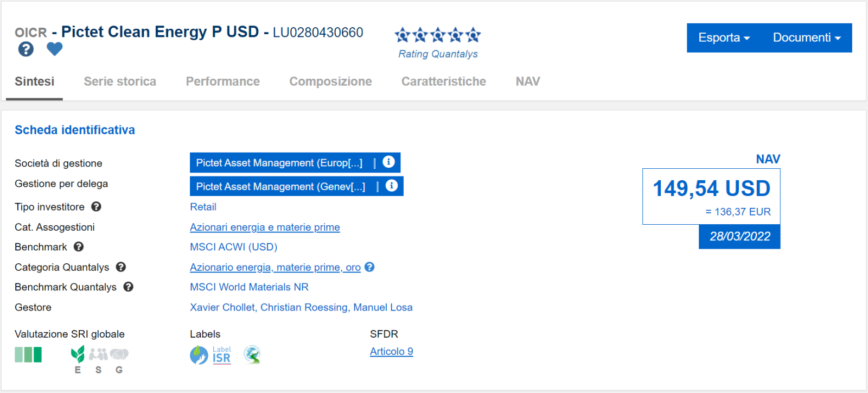
Task: Click the Cat. Assogestioni label
Action: coord(54,227)
